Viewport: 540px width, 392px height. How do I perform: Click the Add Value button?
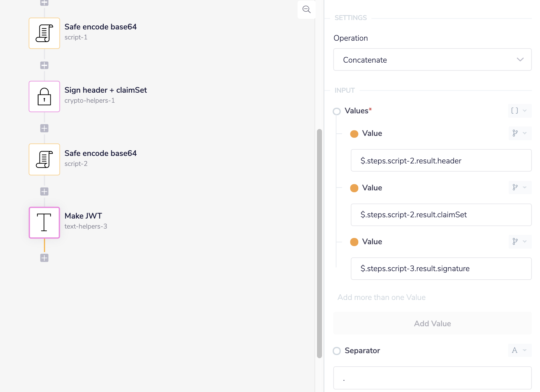(x=432, y=323)
